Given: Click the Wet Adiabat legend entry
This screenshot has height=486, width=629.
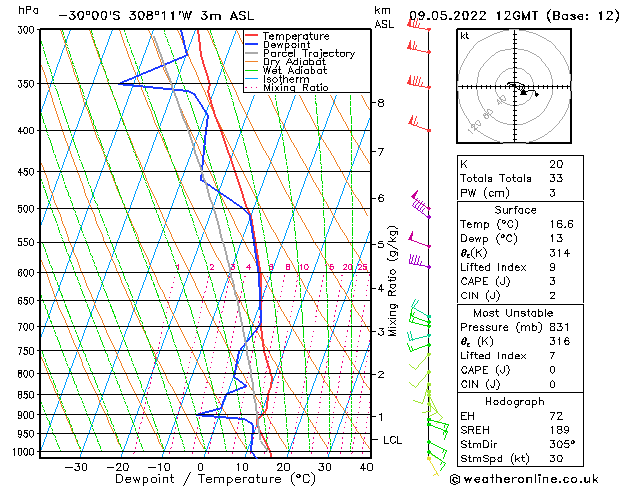Looking at the screenshot, I should [286, 70].
